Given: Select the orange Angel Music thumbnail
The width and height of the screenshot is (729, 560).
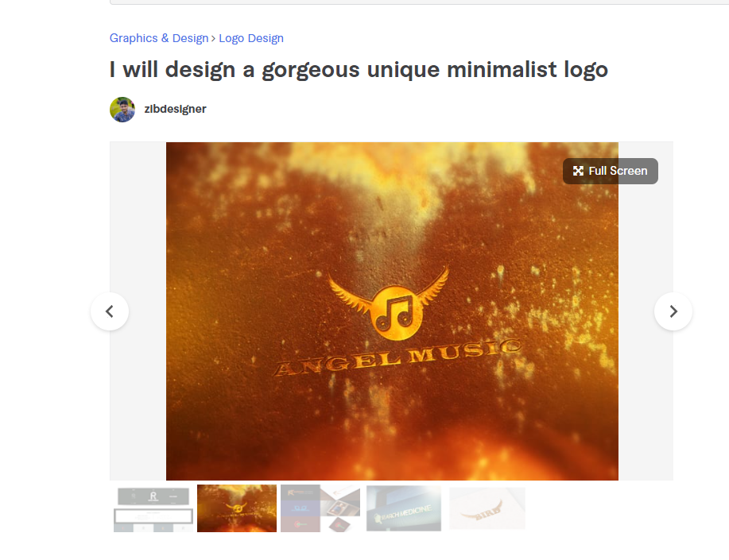Looking at the screenshot, I should coord(237,508).
